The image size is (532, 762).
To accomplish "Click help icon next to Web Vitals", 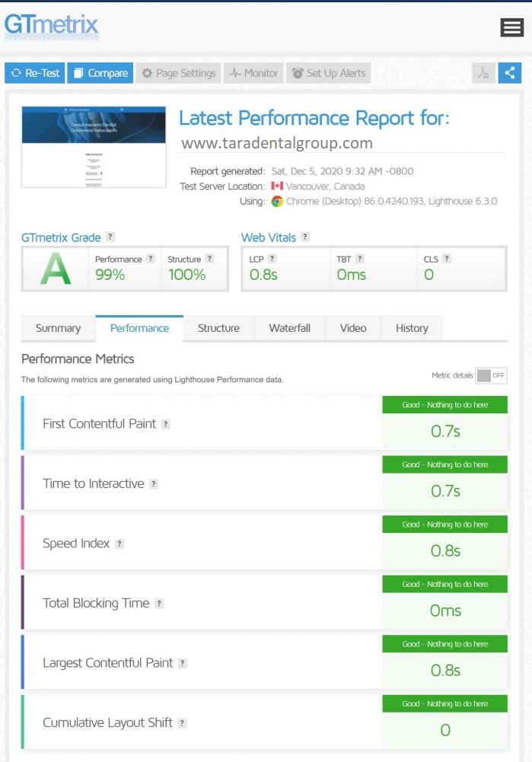I will (x=305, y=237).
